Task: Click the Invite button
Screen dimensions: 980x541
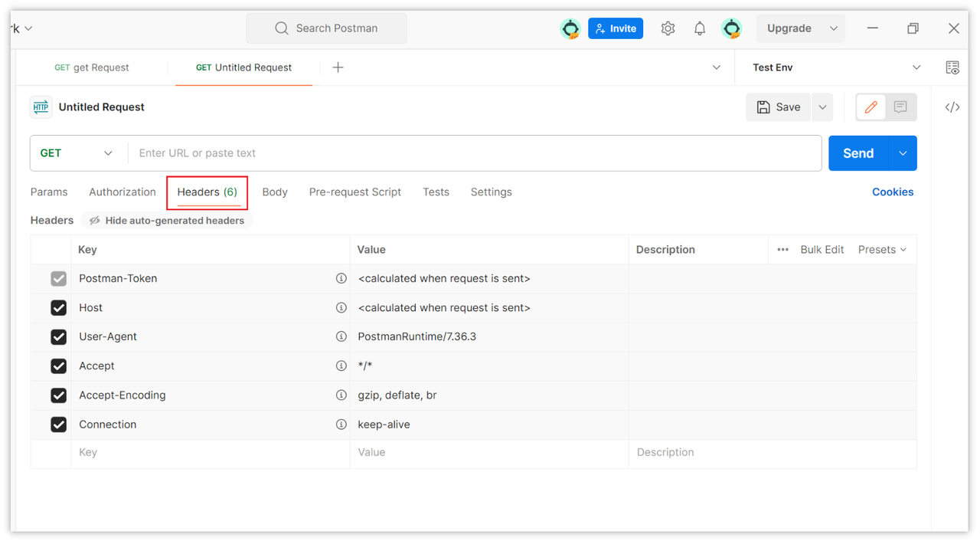Action: click(x=616, y=28)
